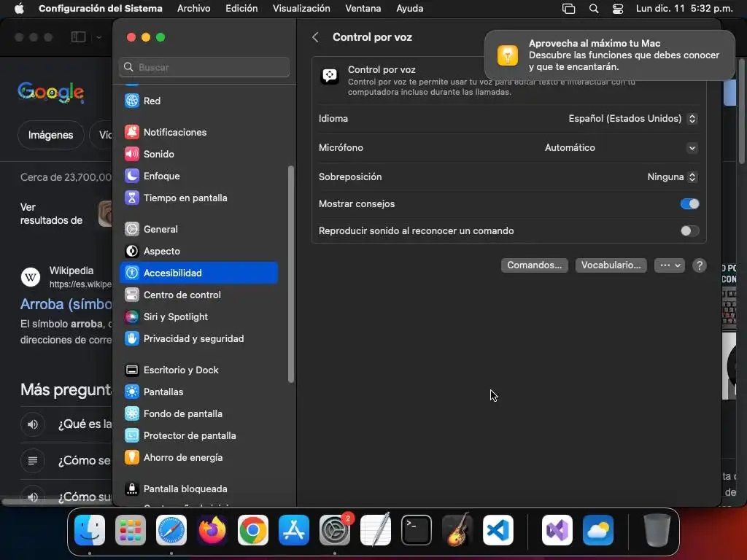Viewport: 747px width, 560px height.
Task: Go back from Control por voz
Action: pyautogui.click(x=315, y=37)
